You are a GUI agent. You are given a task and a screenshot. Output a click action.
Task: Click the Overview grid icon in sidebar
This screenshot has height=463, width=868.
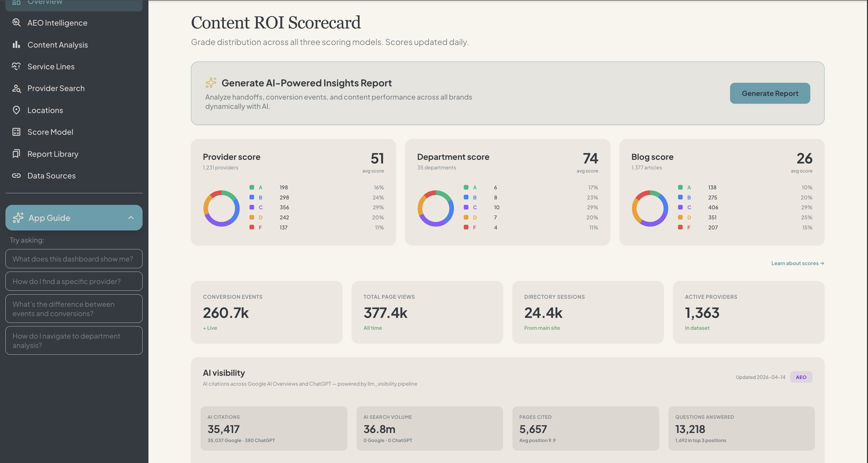point(16,2)
